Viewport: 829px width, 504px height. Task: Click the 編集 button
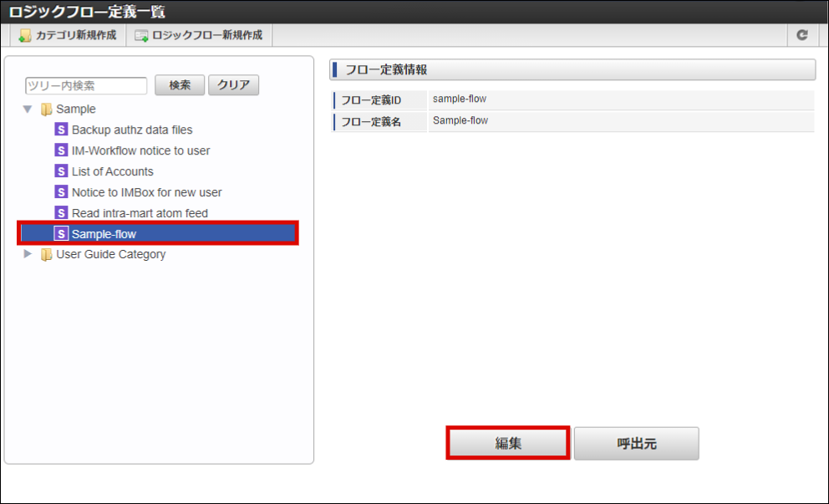click(x=507, y=443)
